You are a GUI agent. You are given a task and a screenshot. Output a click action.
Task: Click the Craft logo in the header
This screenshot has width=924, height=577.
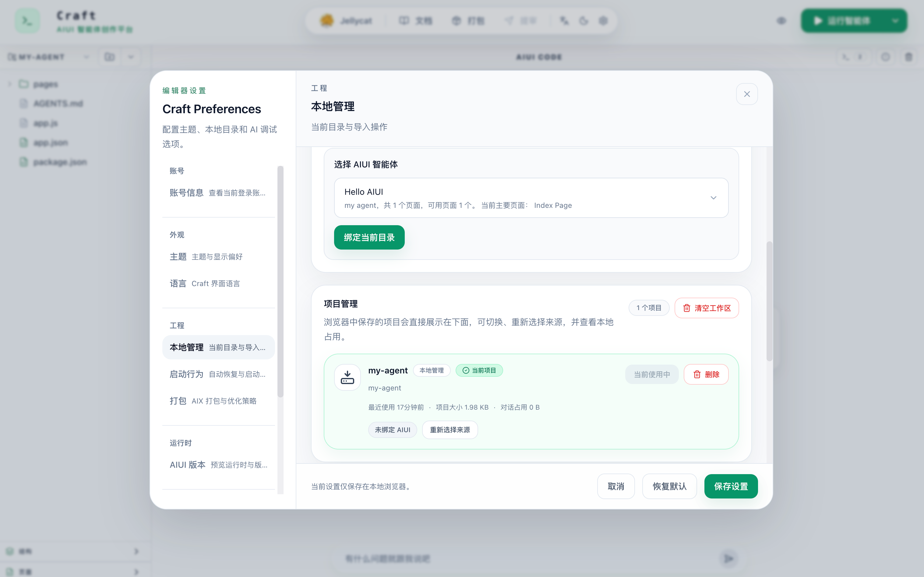point(27,21)
